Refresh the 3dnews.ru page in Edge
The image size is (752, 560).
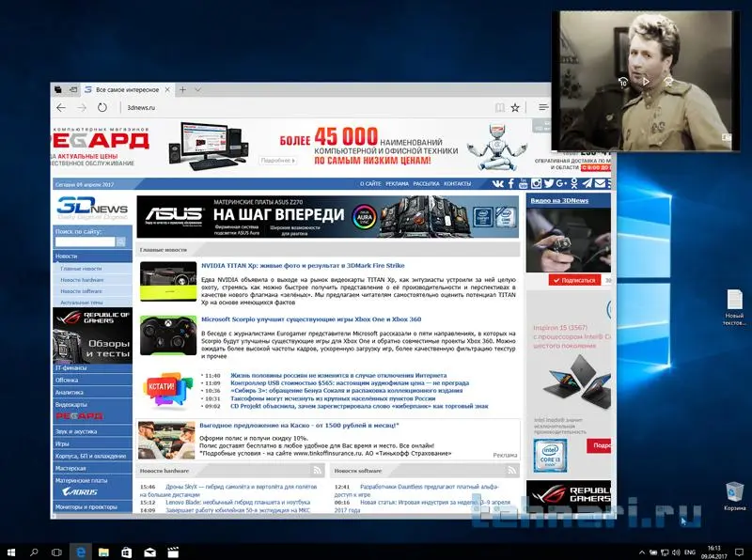tap(102, 108)
